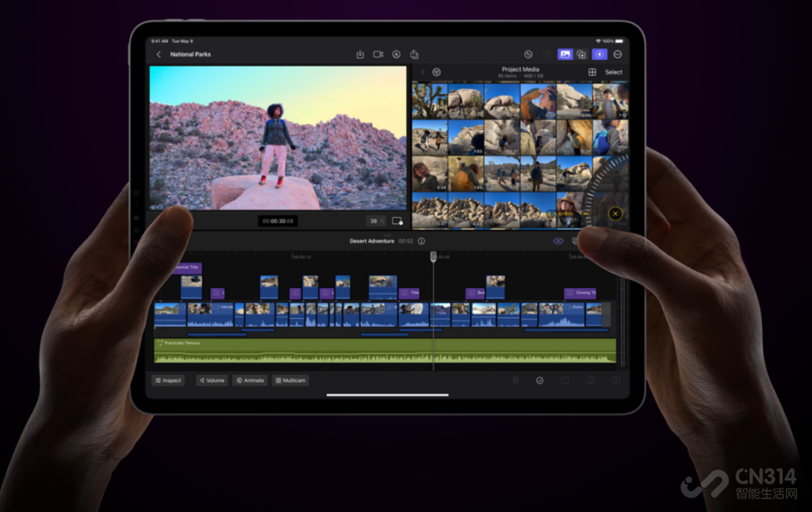Open the 38% viewer zoom control
The image size is (812, 512).
376,221
